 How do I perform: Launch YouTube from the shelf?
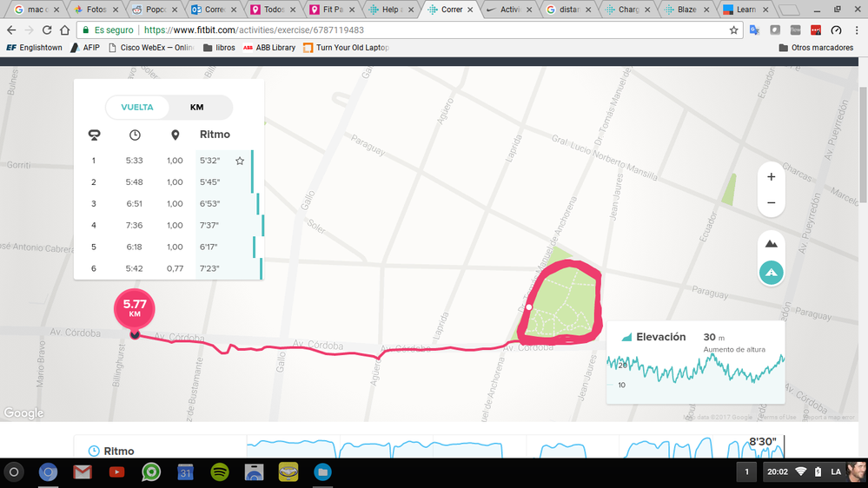116,472
